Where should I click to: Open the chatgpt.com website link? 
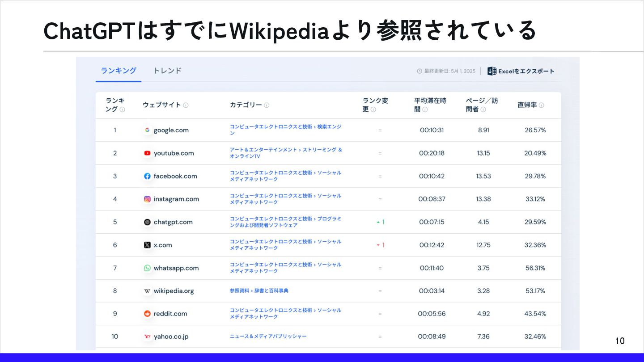coord(173,222)
